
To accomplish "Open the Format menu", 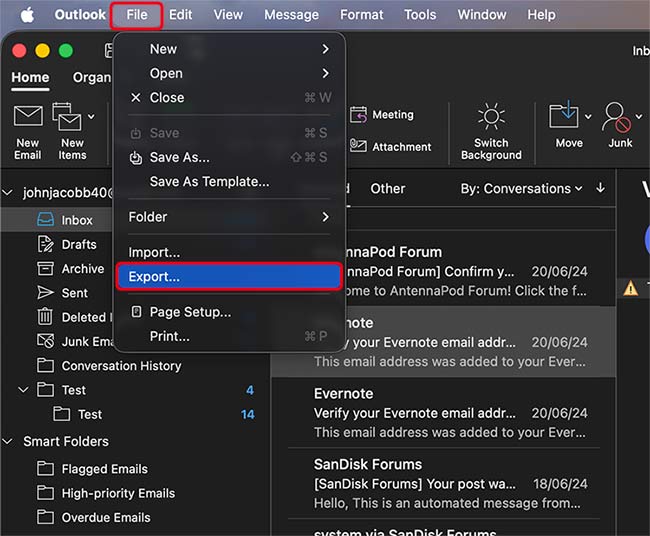I will pos(361,15).
